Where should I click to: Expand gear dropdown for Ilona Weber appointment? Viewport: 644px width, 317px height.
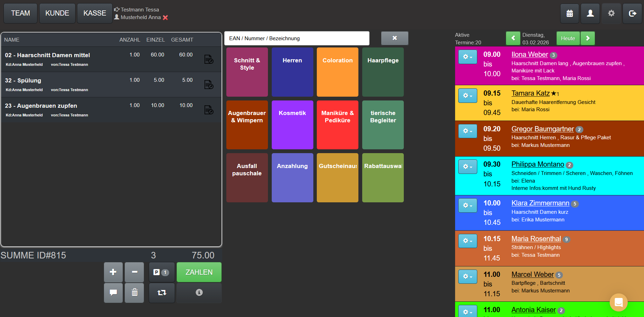point(468,57)
